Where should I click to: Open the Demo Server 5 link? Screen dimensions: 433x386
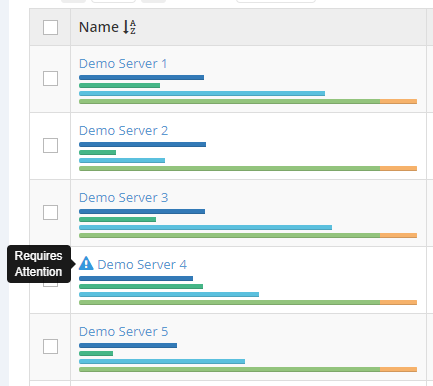(x=123, y=332)
